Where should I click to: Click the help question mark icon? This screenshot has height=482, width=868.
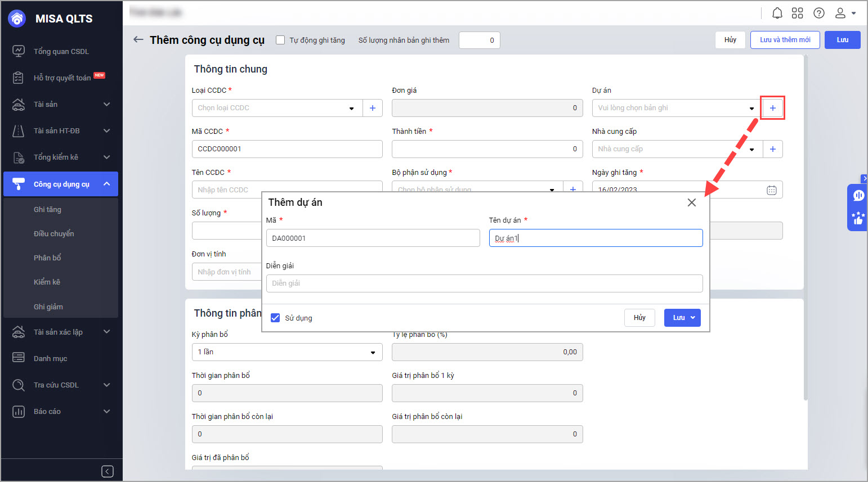click(x=818, y=13)
